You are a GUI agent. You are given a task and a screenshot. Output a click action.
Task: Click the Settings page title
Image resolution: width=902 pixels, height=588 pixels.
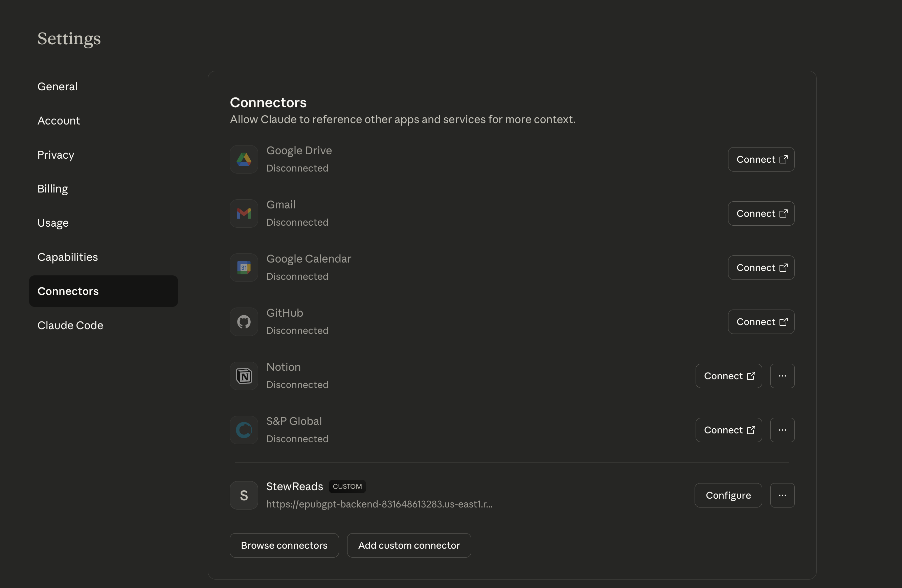tap(69, 39)
